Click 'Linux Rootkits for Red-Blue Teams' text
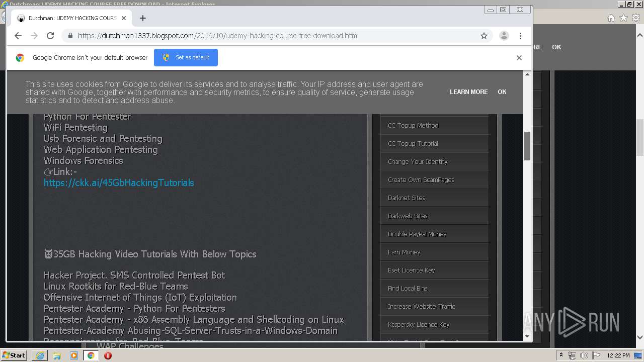644x362 pixels. click(x=116, y=286)
